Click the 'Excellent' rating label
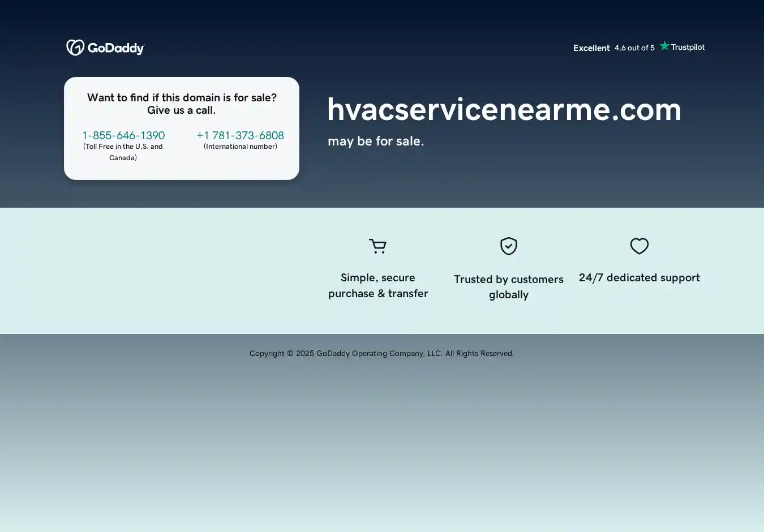Image resolution: width=764 pixels, height=532 pixels. tap(591, 48)
